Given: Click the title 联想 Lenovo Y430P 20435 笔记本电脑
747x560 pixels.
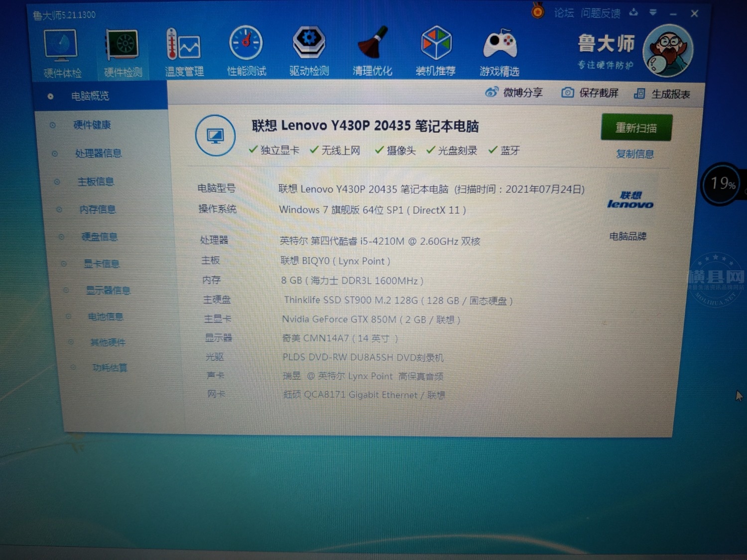Looking at the screenshot, I should pyautogui.click(x=365, y=126).
